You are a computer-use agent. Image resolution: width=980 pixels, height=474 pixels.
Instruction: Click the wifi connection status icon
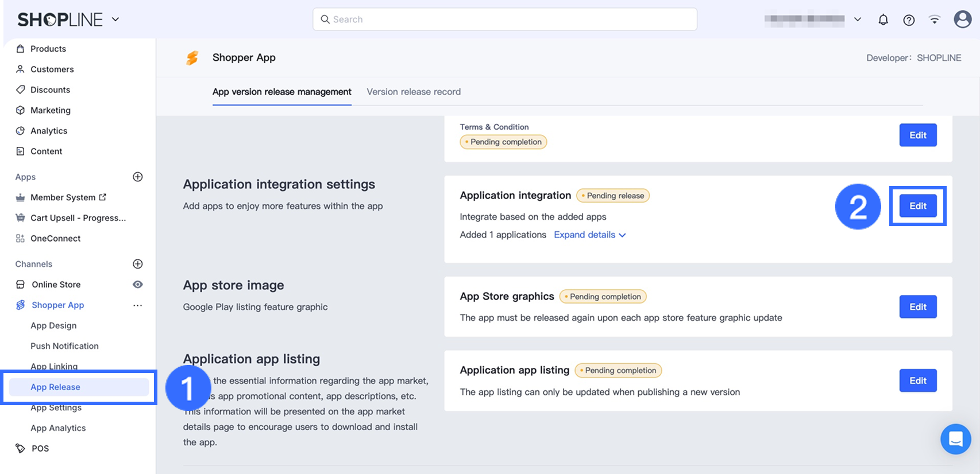coord(935,20)
